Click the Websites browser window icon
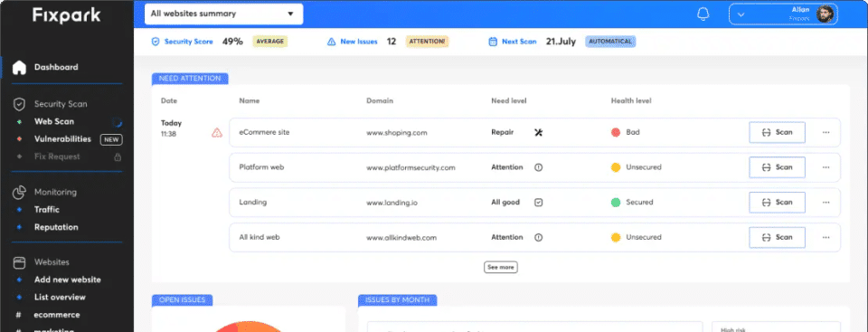The image size is (868, 332). 19,262
